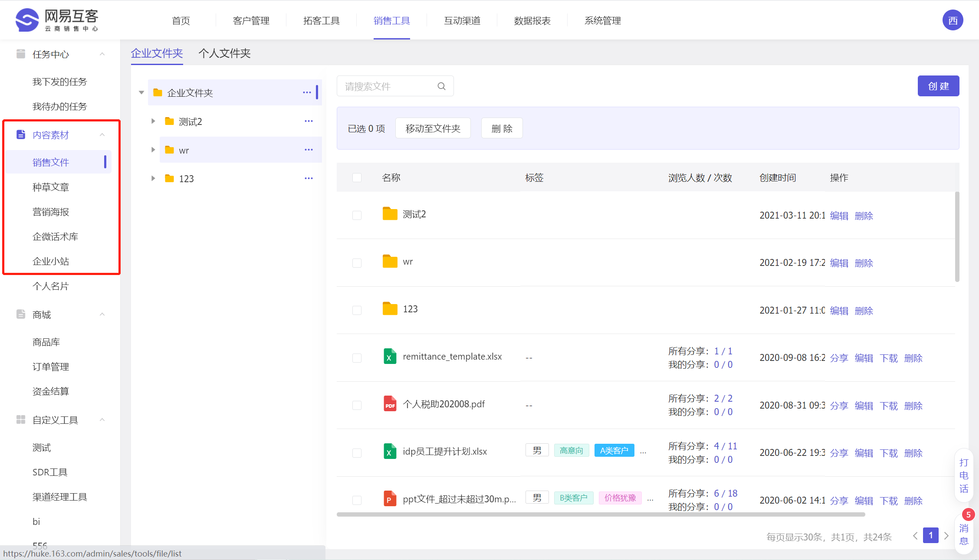Collapse the 商城 sidebar section chevron
979x560 pixels.
click(102, 314)
